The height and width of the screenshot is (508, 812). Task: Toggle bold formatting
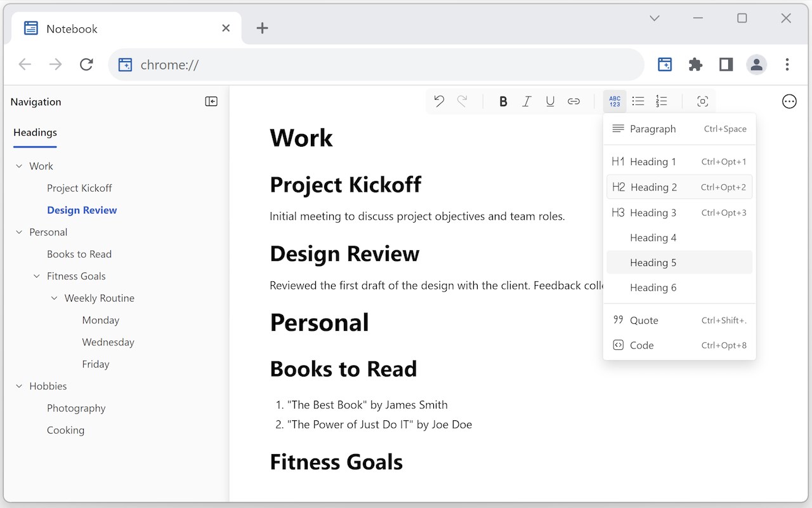pyautogui.click(x=503, y=102)
